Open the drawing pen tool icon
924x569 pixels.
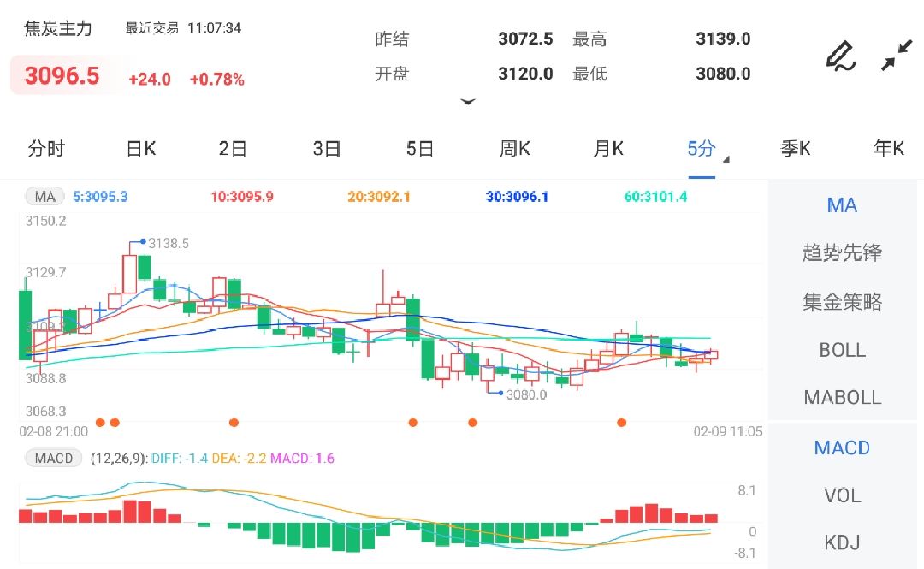(841, 56)
